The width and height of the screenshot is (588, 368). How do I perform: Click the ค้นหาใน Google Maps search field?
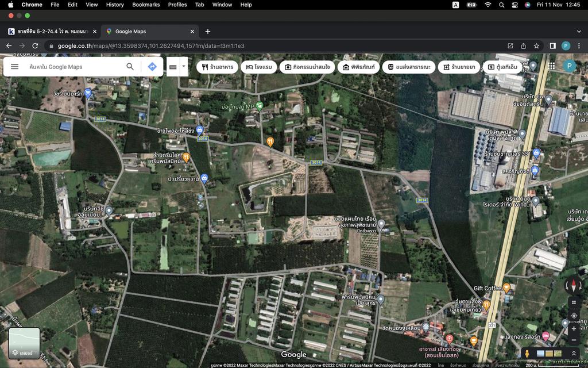pyautogui.click(x=75, y=67)
